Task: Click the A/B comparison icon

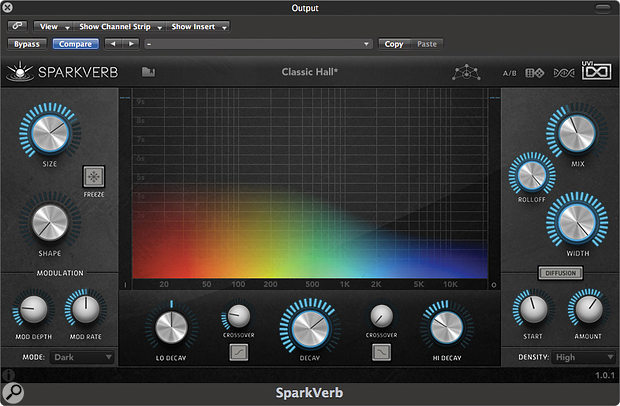Action: point(510,73)
